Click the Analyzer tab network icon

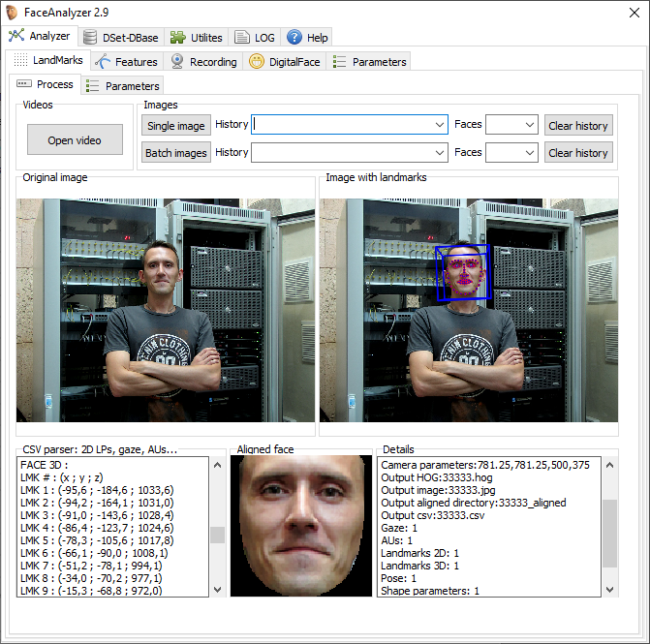16,36
